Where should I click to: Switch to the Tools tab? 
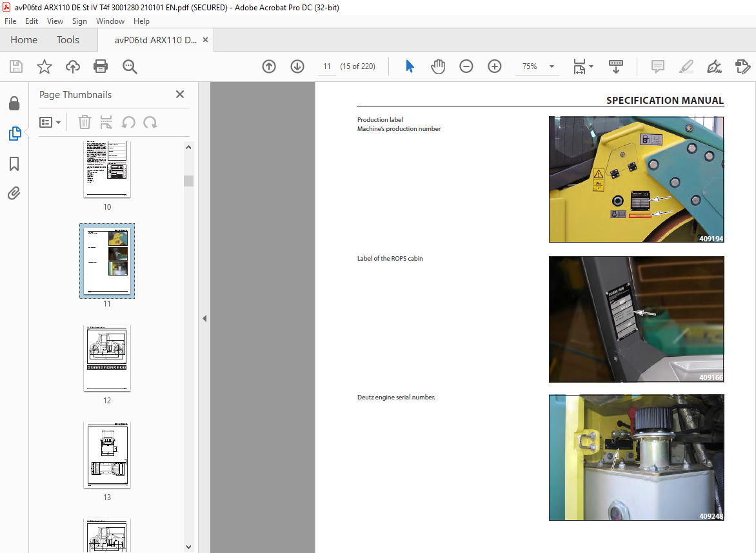click(68, 40)
